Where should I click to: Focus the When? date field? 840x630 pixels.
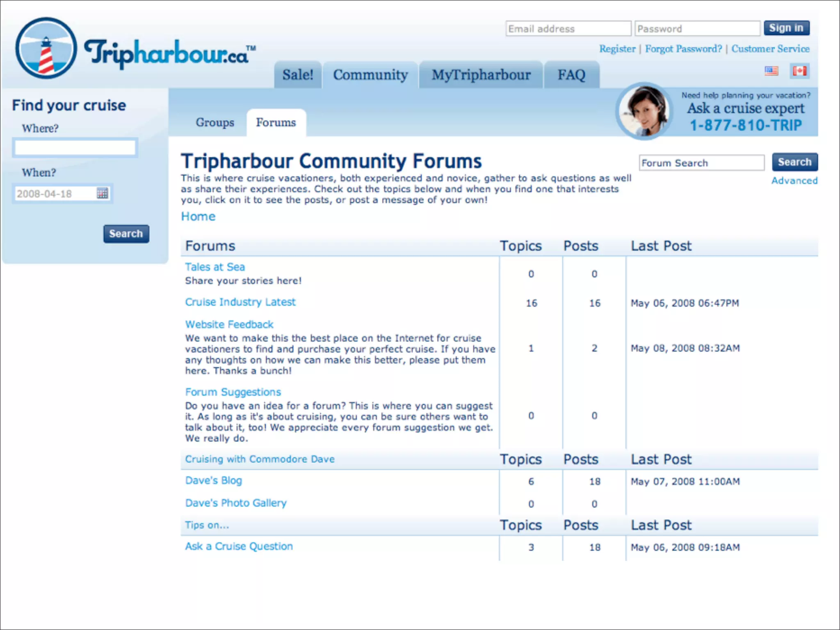[x=62, y=194]
